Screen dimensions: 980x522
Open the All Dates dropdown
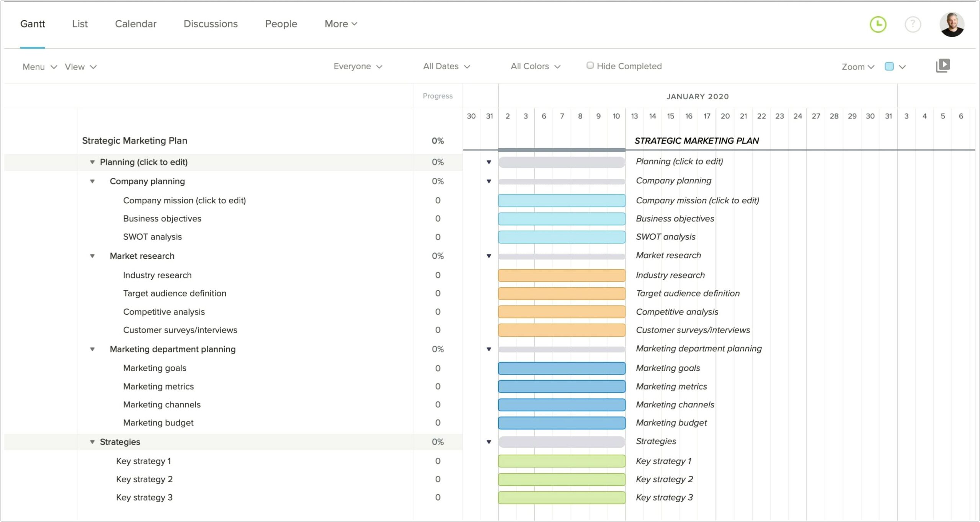coord(446,66)
